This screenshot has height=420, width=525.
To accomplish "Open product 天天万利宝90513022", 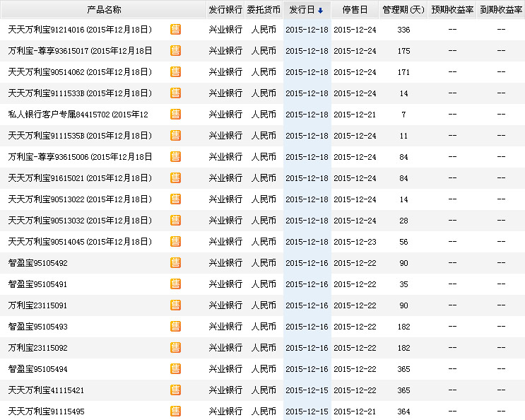I will [x=80, y=199].
